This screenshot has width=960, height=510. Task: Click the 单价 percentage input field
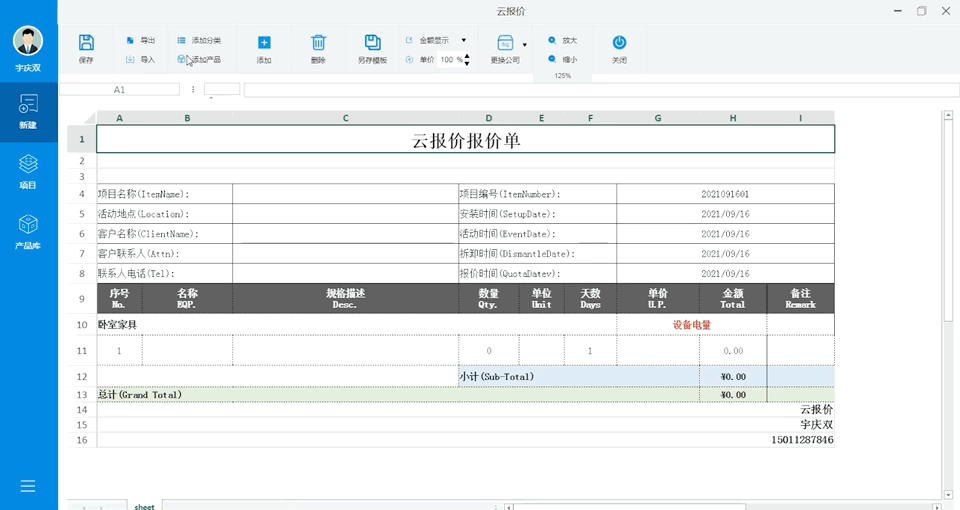click(451, 59)
